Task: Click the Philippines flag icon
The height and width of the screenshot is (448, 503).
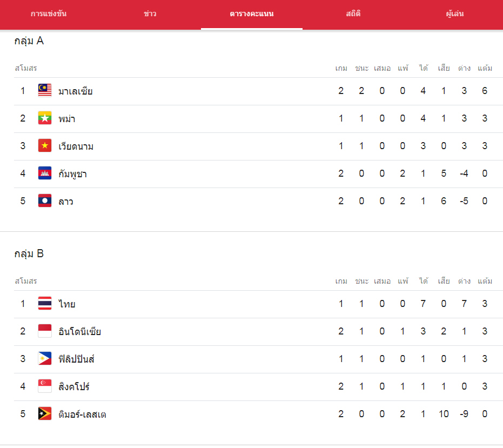Action: click(x=45, y=358)
